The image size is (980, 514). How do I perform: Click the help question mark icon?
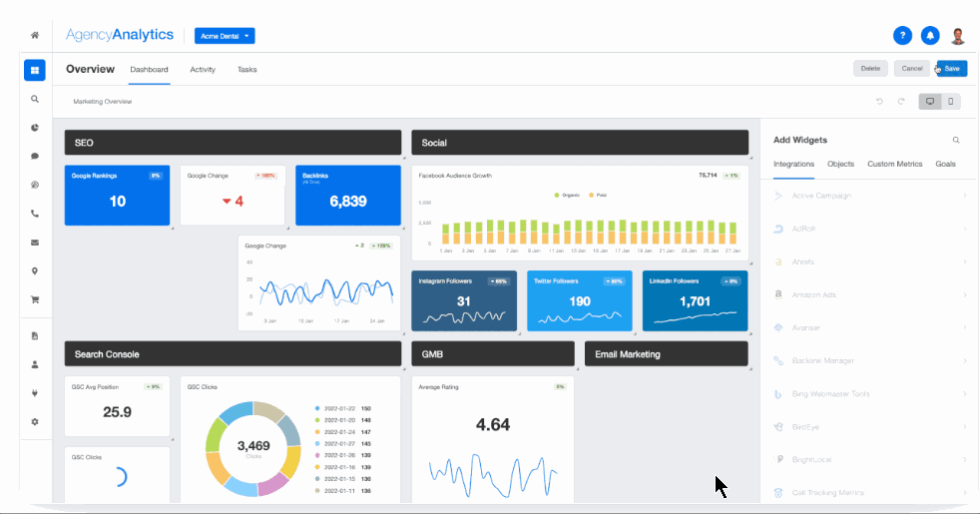(902, 36)
